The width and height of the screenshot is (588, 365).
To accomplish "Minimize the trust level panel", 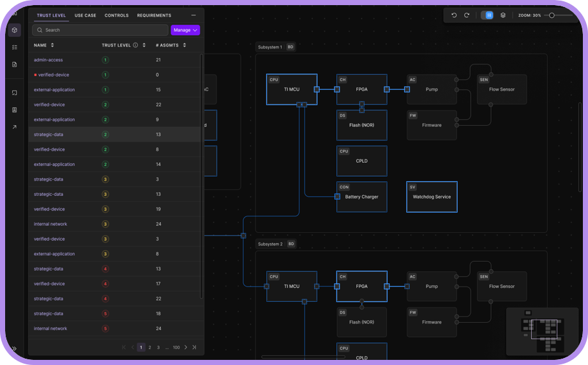I will click(193, 15).
